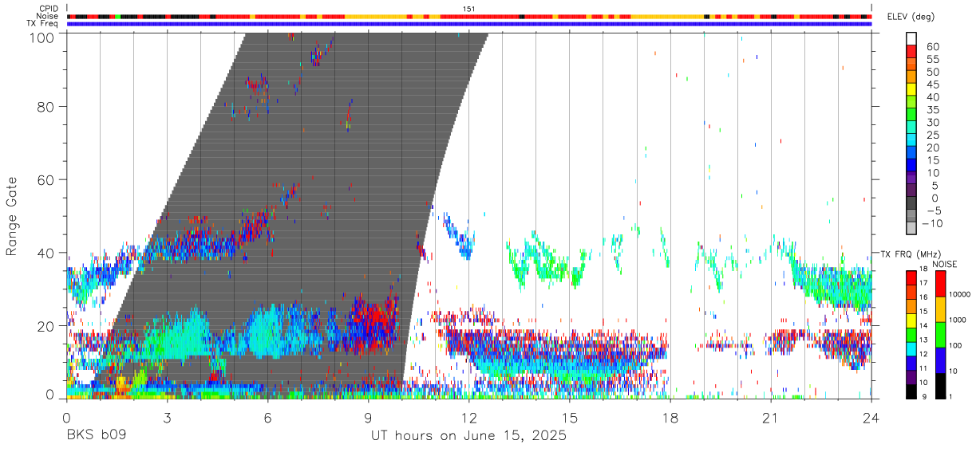The image size is (980, 452).
Task: Click the white top segment of ELEV color bar
Action: tap(912, 37)
